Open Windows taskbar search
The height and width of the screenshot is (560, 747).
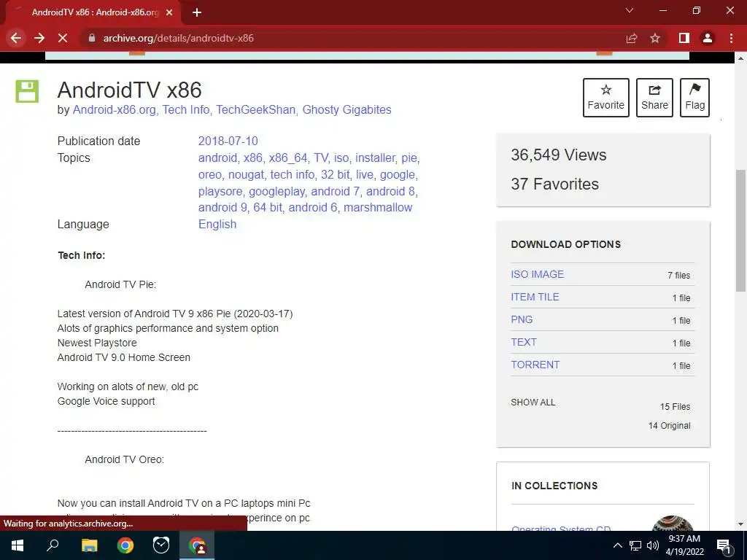(x=53, y=545)
